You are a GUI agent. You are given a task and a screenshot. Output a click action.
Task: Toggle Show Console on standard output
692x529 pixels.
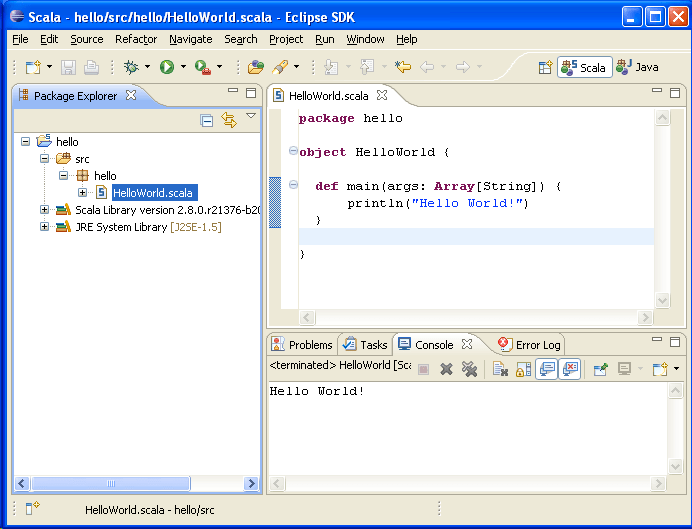click(547, 369)
